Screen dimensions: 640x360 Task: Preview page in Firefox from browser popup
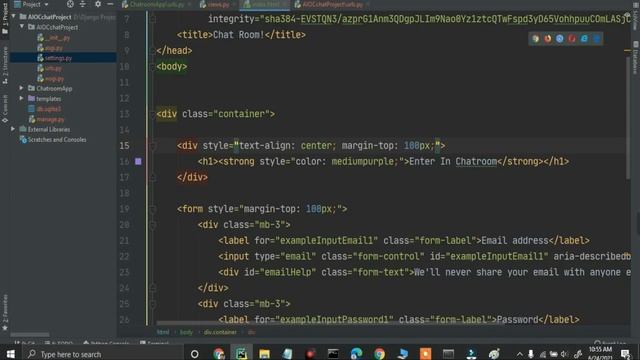point(548,38)
